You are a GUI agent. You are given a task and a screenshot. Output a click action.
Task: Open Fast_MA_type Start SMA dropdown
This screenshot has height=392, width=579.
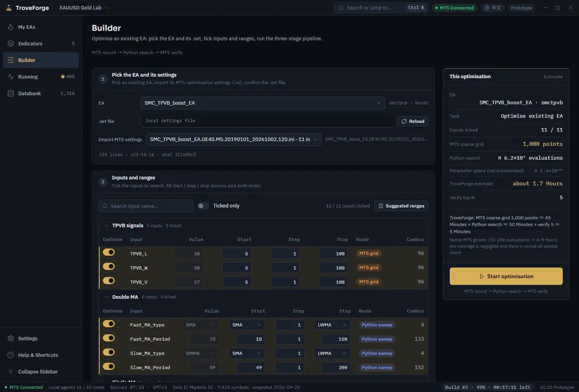[247, 325]
